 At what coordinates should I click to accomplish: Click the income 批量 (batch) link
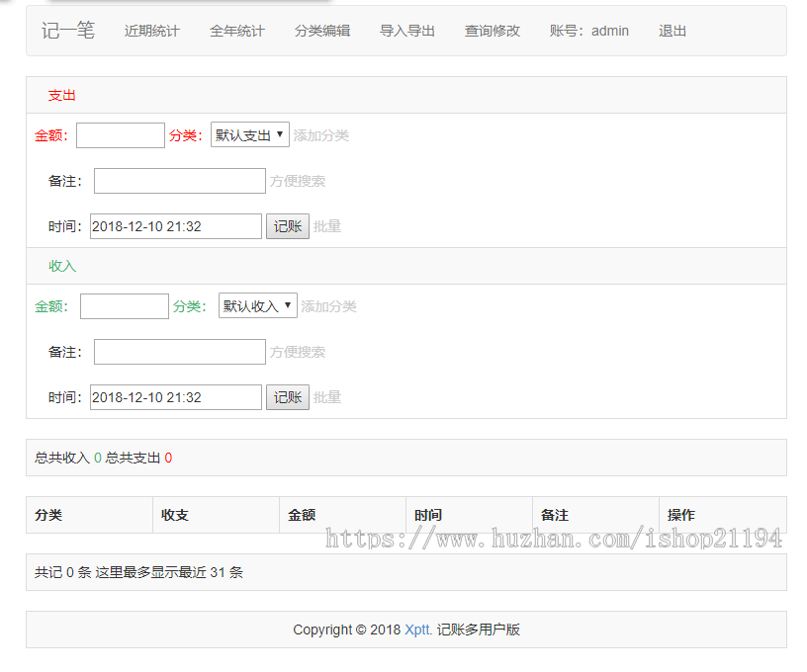[x=327, y=397]
